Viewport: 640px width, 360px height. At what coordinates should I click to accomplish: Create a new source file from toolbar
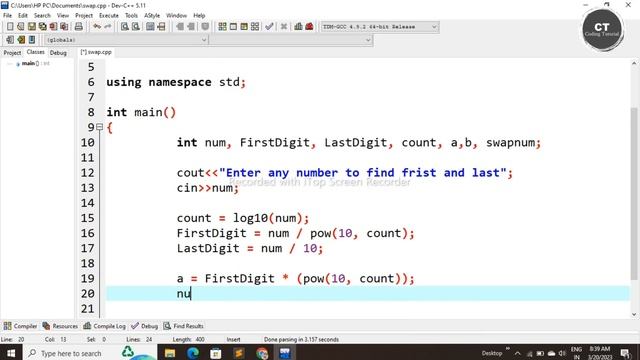coord(10,27)
